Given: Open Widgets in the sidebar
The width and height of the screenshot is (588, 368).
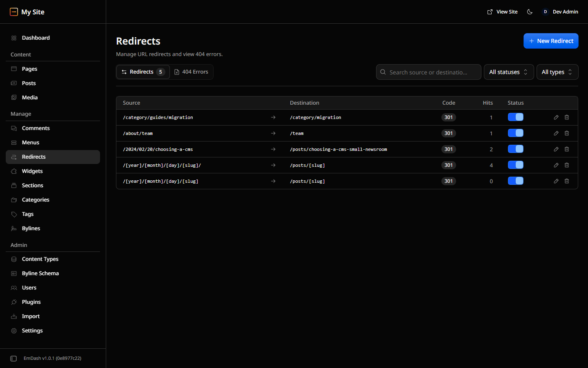Looking at the screenshot, I should [x=53, y=171].
